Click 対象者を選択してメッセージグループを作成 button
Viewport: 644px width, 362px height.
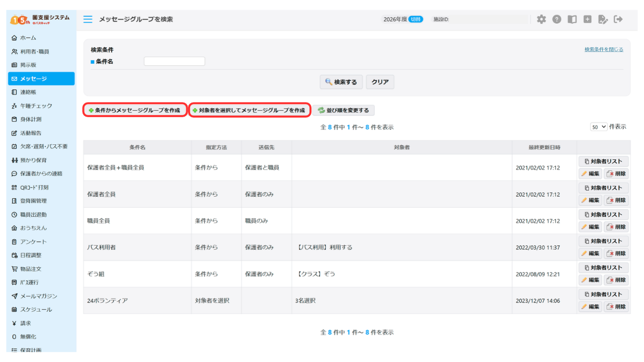250,110
